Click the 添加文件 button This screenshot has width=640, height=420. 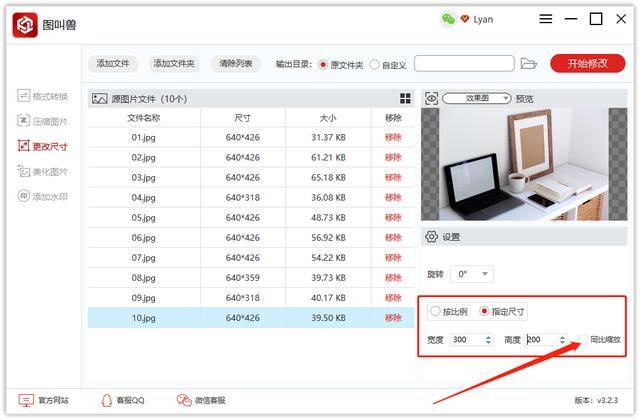[x=113, y=64]
